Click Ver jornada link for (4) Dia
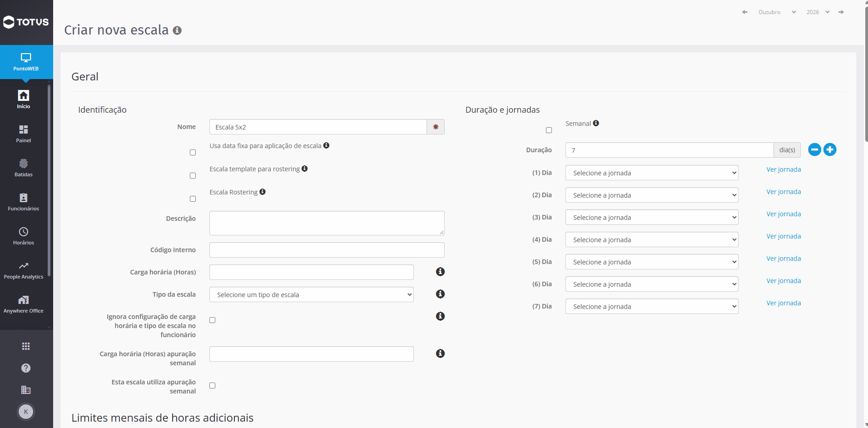This screenshot has height=428, width=868. pos(784,236)
